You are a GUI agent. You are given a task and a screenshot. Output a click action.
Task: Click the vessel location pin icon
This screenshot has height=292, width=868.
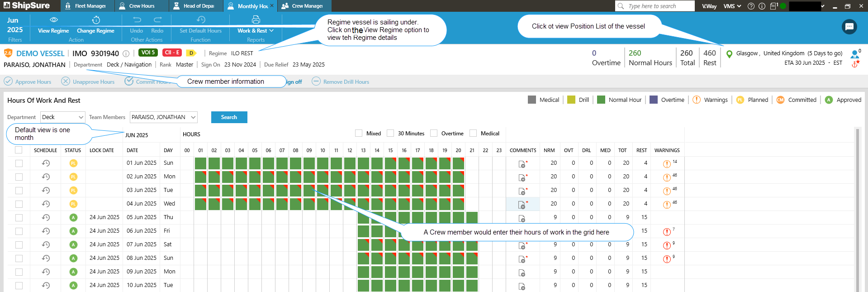(729, 54)
